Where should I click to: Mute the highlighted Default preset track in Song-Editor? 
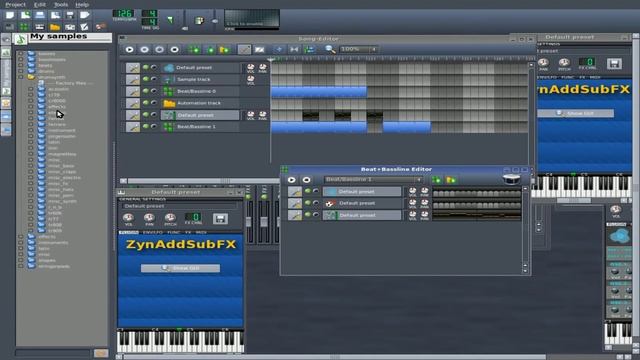pos(145,114)
